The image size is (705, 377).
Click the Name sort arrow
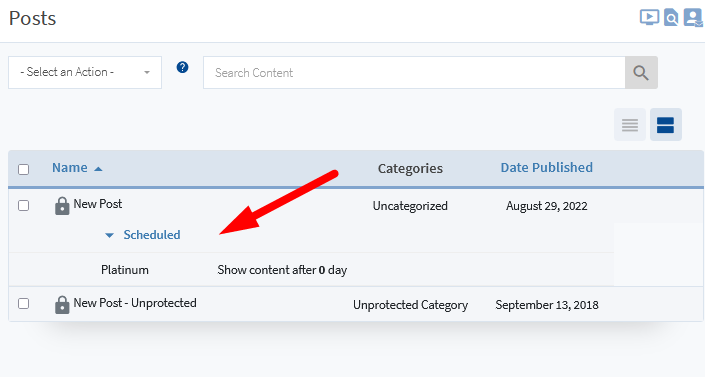[x=98, y=169]
